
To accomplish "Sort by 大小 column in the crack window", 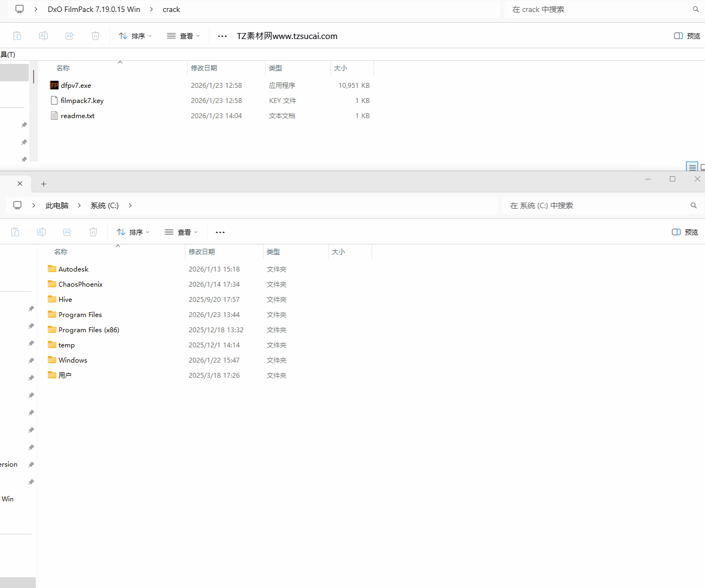I will pyautogui.click(x=341, y=68).
